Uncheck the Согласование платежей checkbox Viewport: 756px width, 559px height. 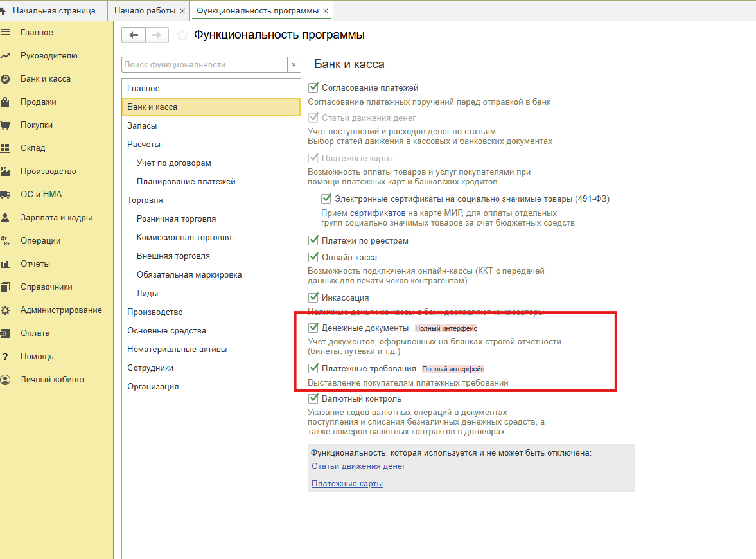[x=313, y=88]
